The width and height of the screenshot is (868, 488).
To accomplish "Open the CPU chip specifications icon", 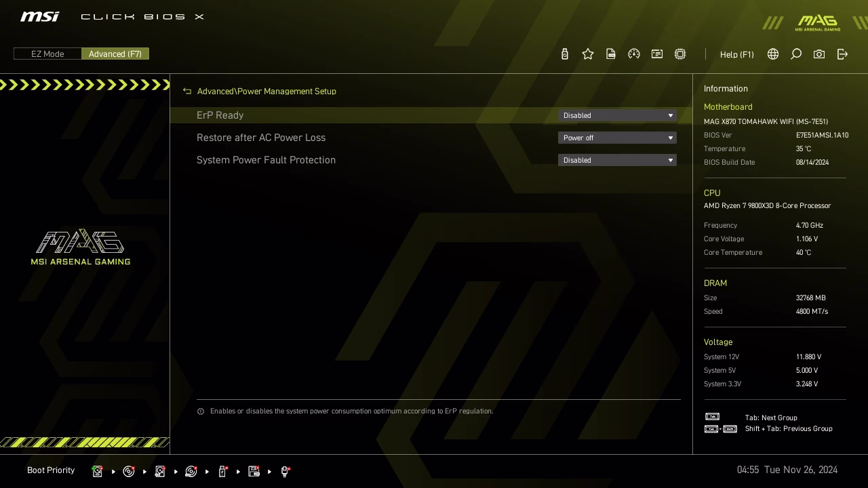I will point(680,54).
